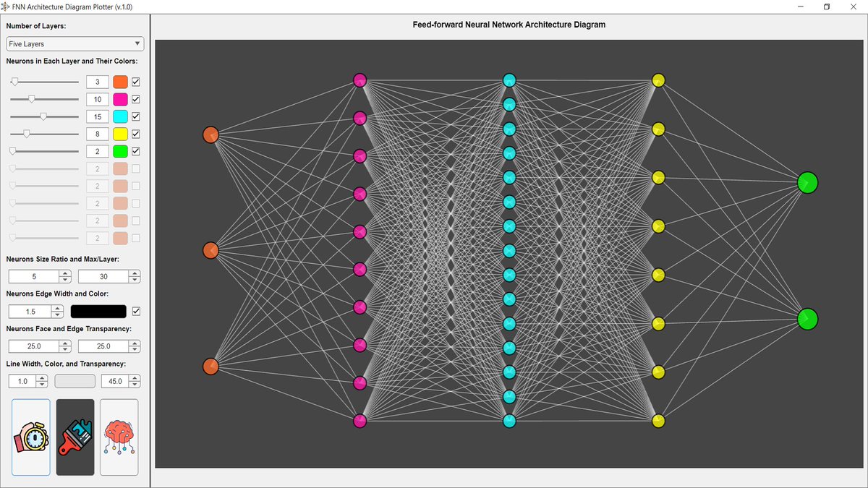Click the down arrow on Max/Layer spinner

135,279
